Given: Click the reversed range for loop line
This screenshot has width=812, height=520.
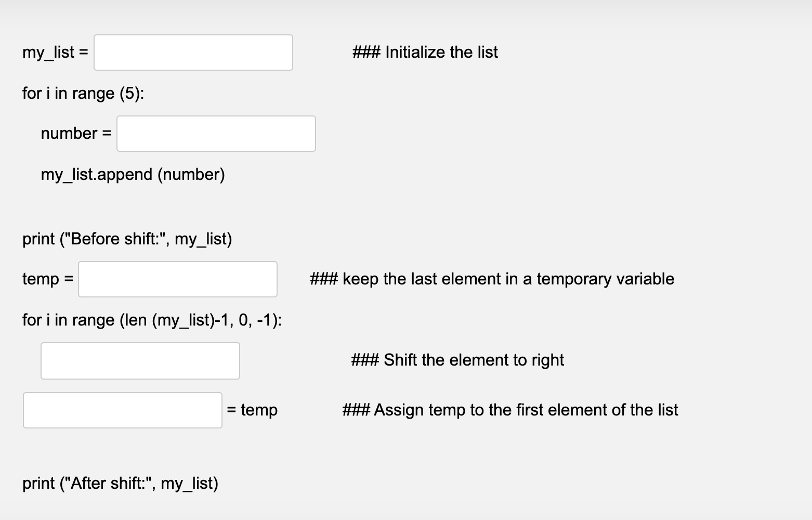Looking at the screenshot, I should tap(152, 320).
